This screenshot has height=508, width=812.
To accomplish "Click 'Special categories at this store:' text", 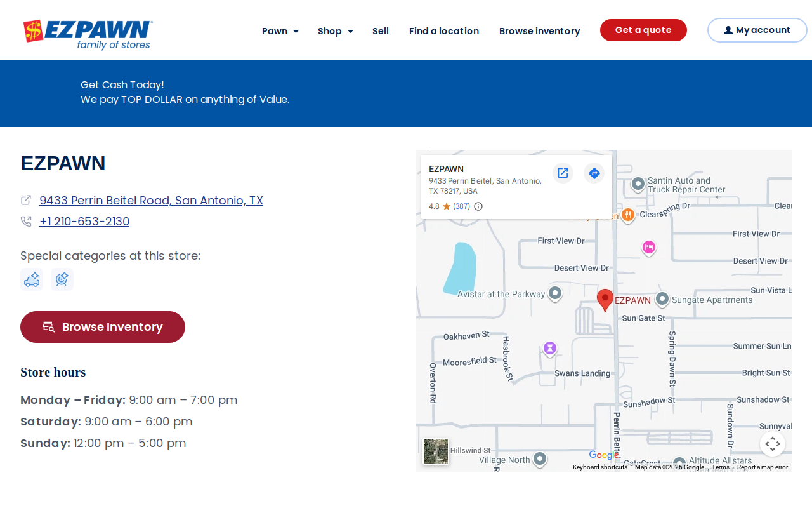I will point(110,256).
